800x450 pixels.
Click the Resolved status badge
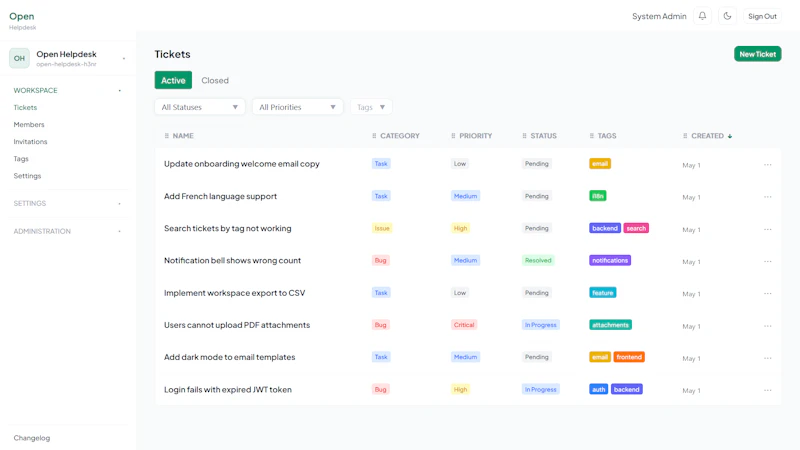[x=538, y=260]
